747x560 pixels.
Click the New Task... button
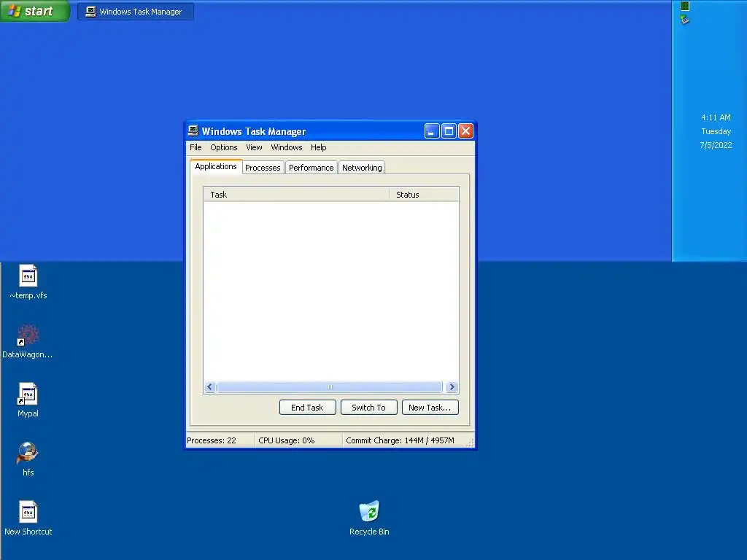pos(430,408)
